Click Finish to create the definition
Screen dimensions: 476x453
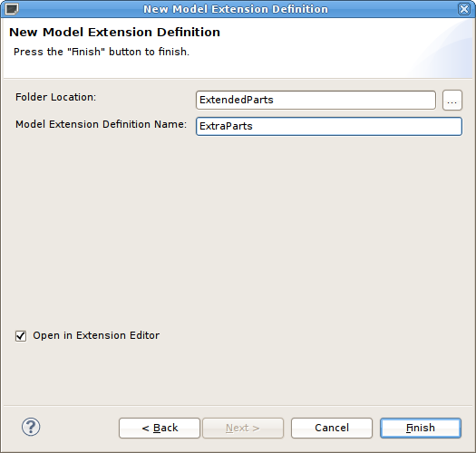pos(421,428)
